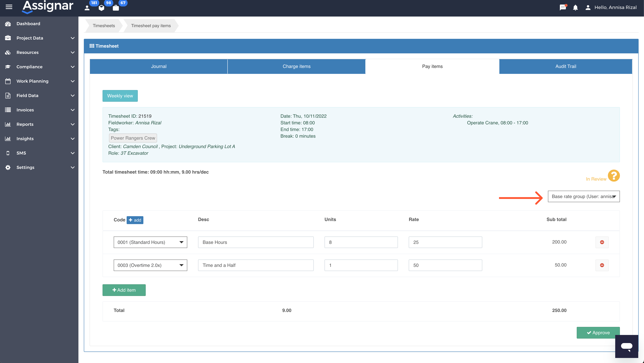
Task: Click the user profile icon near Hello, Annisa Rizal
Action: tap(588, 8)
